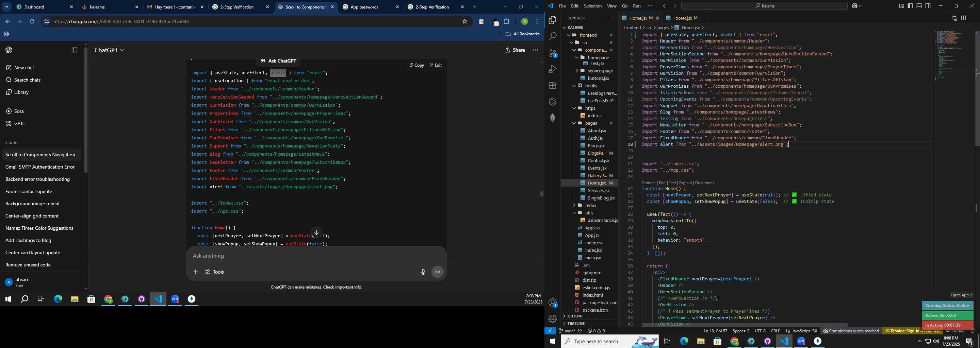
Task: Click Go Back arrow in VS Code title bar
Action: coord(665,6)
